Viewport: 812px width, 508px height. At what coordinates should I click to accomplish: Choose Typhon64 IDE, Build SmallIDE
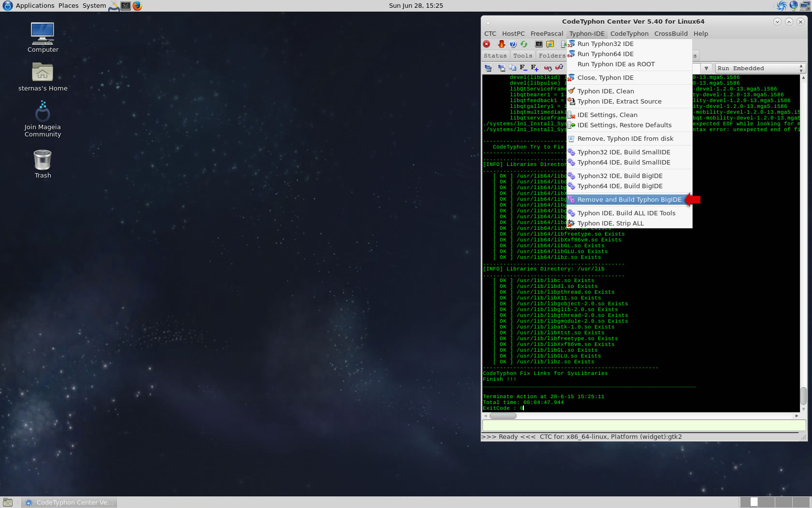[629, 163]
